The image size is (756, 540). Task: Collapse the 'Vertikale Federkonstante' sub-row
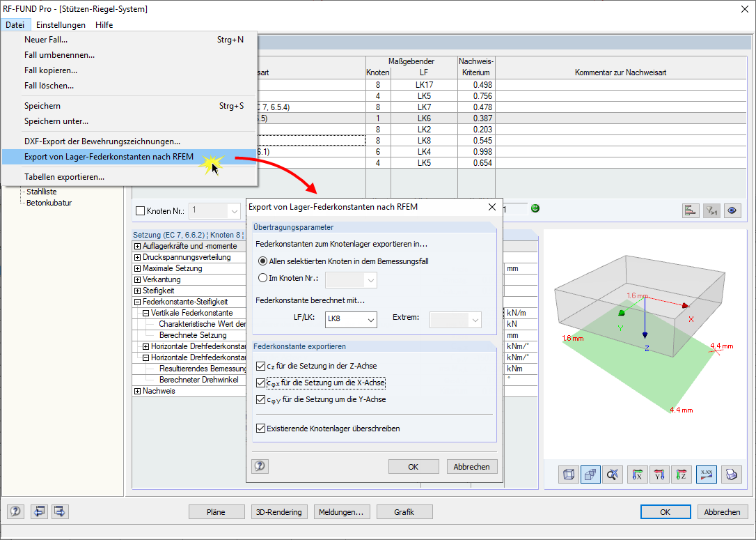(x=145, y=313)
